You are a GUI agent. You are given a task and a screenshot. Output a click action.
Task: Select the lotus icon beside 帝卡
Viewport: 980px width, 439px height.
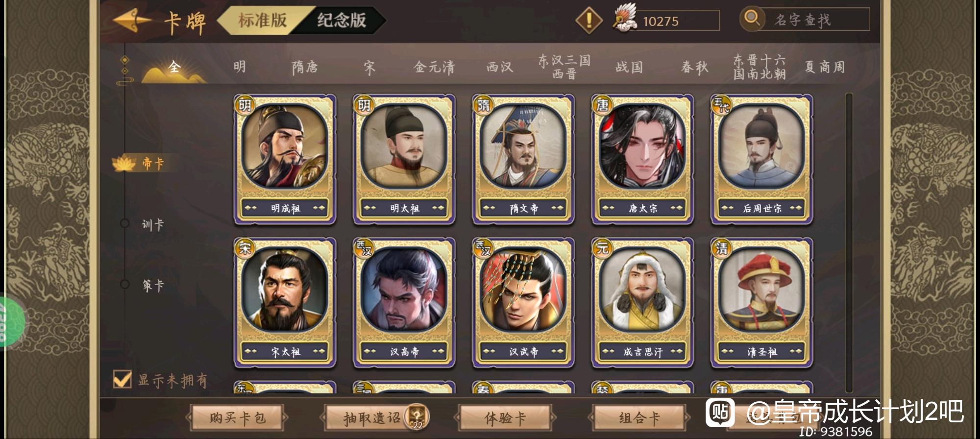coord(123,163)
